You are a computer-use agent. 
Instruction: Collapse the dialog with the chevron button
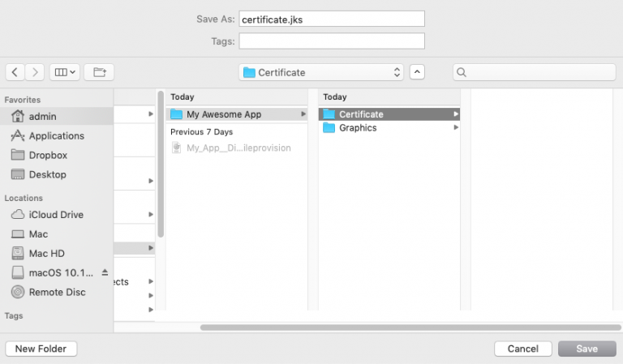point(417,72)
